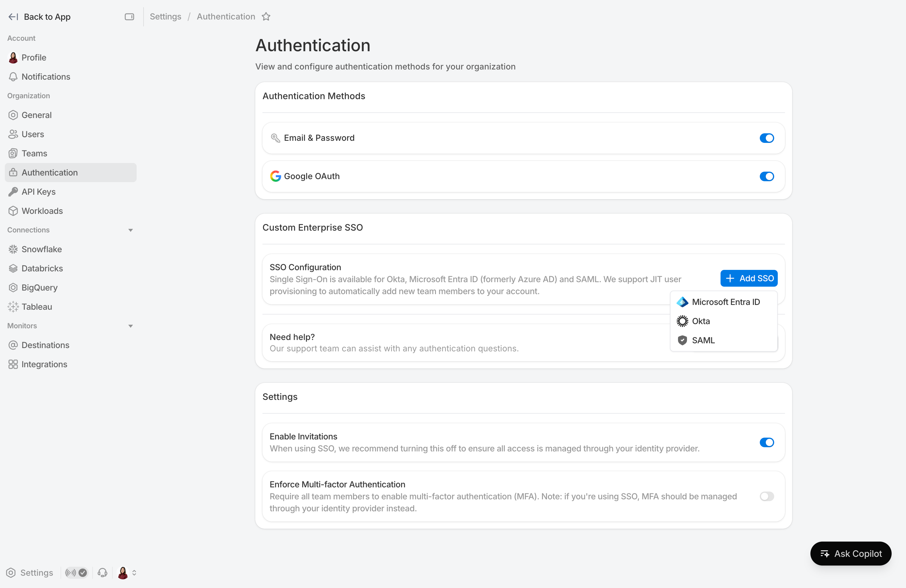Screen dimensions: 906x588
Task: Open the Ask Copilot assistant
Action: point(850,553)
